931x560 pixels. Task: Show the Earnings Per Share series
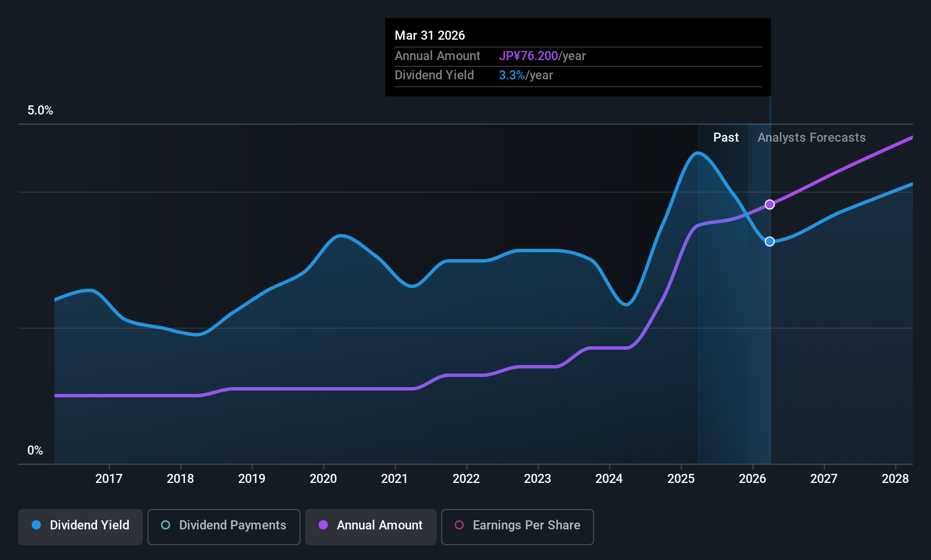(x=517, y=527)
